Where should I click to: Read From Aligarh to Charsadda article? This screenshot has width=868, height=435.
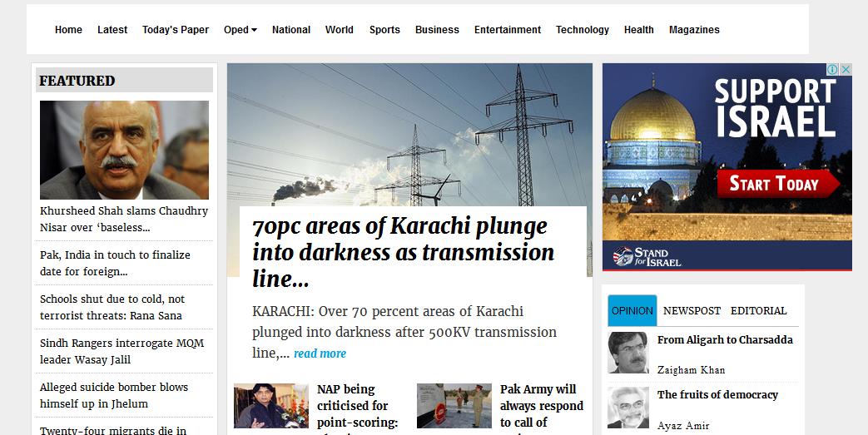pos(725,340)
